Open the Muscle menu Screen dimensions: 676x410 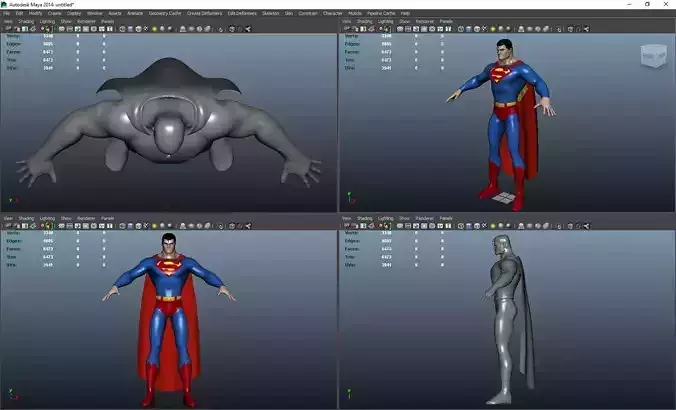pyautogui.click(x=355, y=13)
